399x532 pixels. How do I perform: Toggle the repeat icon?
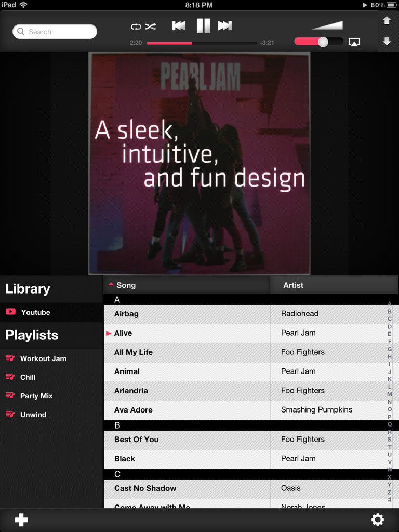click(136, 26)
